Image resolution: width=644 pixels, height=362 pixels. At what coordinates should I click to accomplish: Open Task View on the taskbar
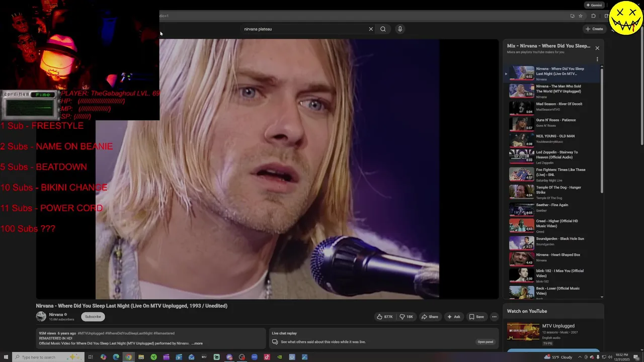click(x=91, y=357)
